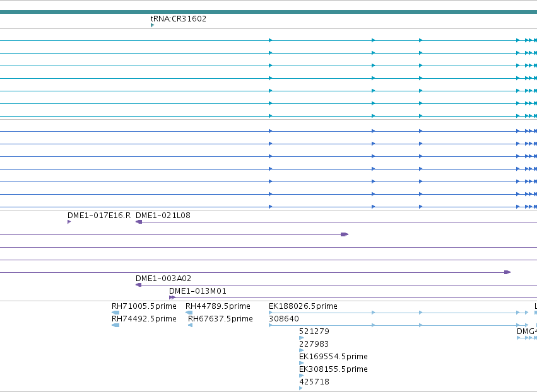Select the light-blue arrow glyph under RH74492.5prime
Image resolution: width=537 pixels, height=392 pixels.
coord(115,325)
